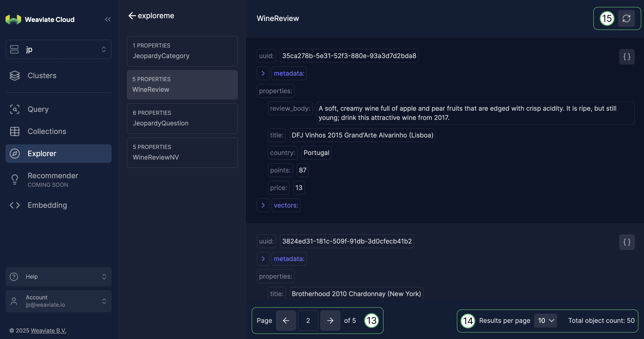Click page number input field
This screenshot has height=339, width=644.
[307, 320]
